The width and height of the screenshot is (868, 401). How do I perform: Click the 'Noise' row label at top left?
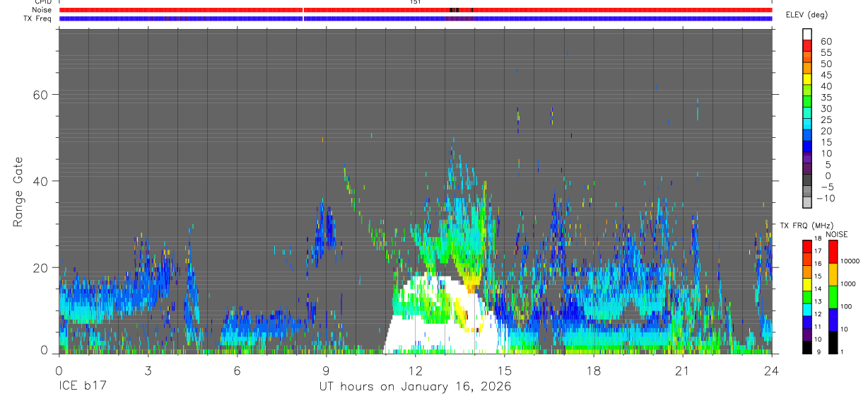(42, 10)
